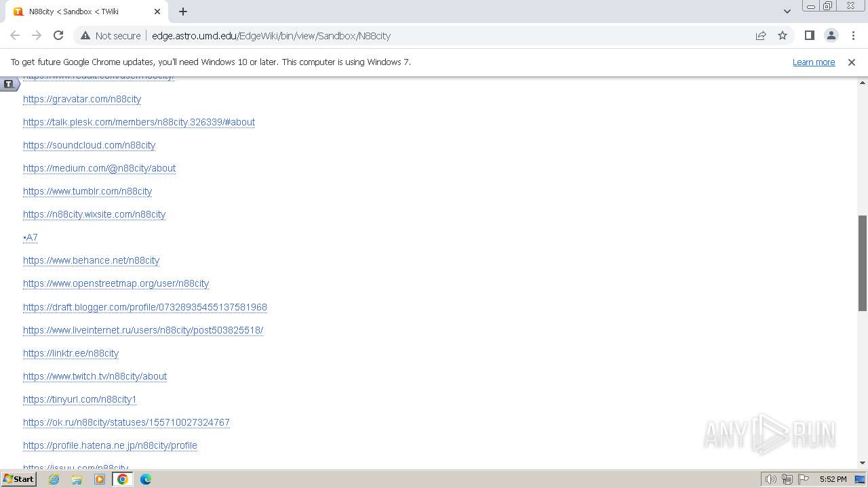Viewport: 868px width, 488px height.
Task: Open the Not secure site info
Action: [111, 35]
